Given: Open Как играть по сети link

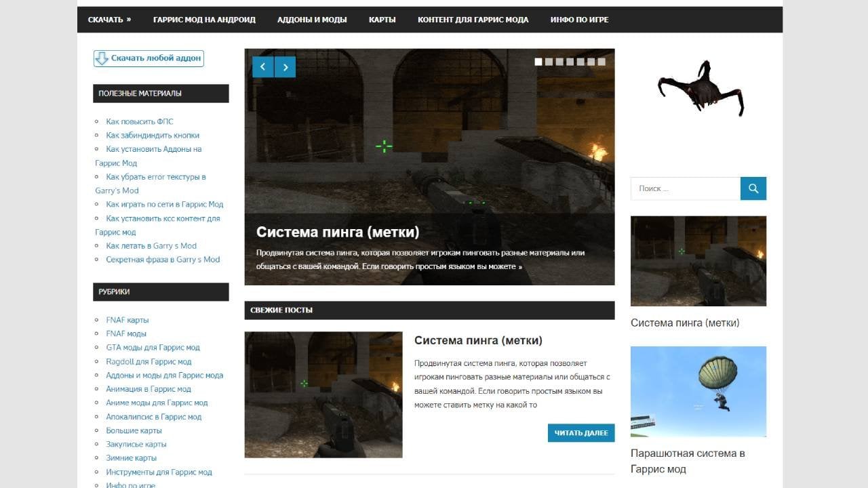Looking at the screenshot, I should [165, 204].
